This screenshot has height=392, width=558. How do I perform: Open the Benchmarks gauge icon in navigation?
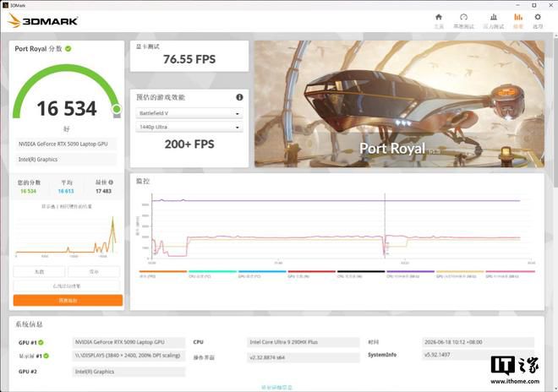point(463,17)
